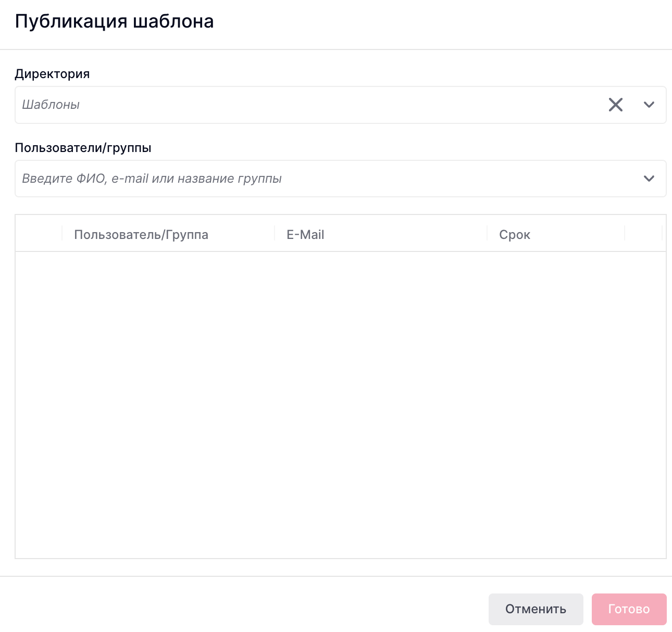Grab divider between Пользователь/Группа and E-Mail columns

(275, 234)
